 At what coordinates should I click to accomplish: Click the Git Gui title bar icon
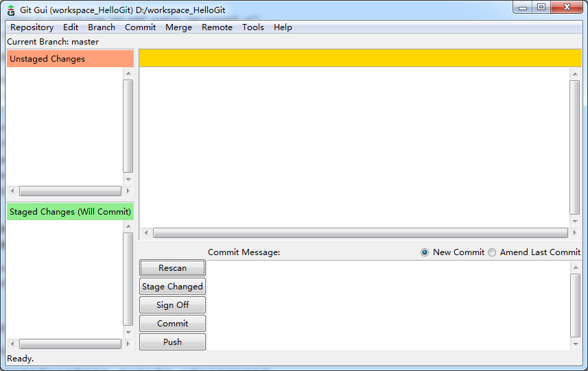tap(11, 10)
